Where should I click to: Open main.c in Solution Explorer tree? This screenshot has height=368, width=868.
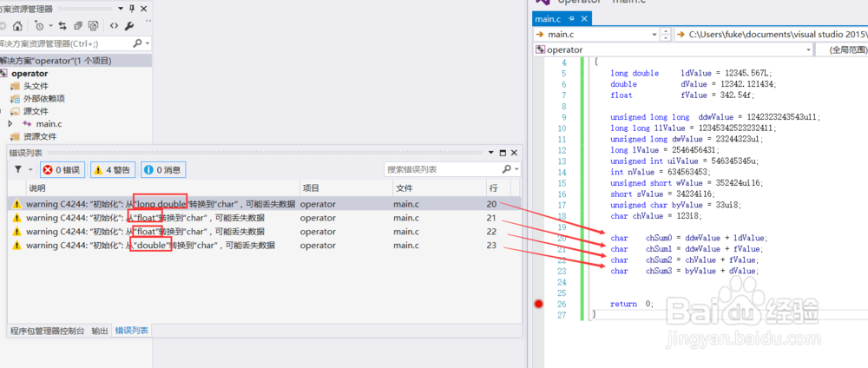[49, 124]
